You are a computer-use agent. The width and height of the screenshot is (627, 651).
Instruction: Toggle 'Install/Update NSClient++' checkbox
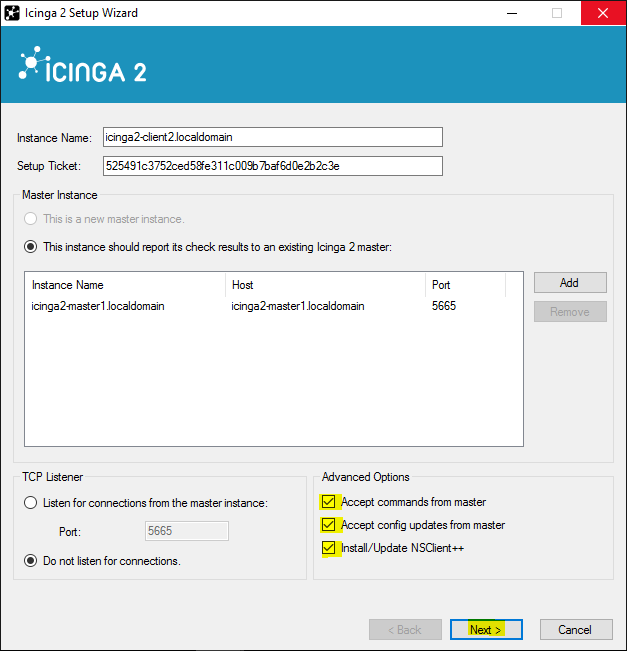click(328, 548)
